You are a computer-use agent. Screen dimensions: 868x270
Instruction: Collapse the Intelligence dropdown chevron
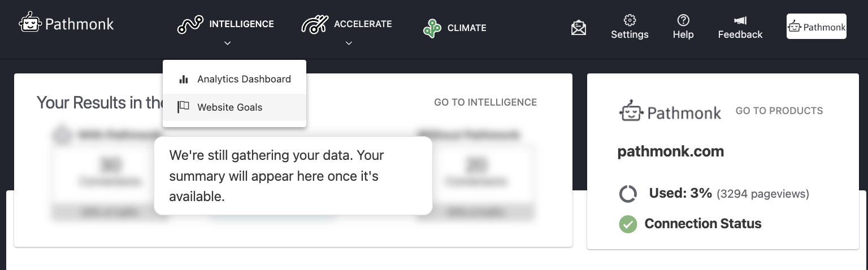tap(227, 43)
